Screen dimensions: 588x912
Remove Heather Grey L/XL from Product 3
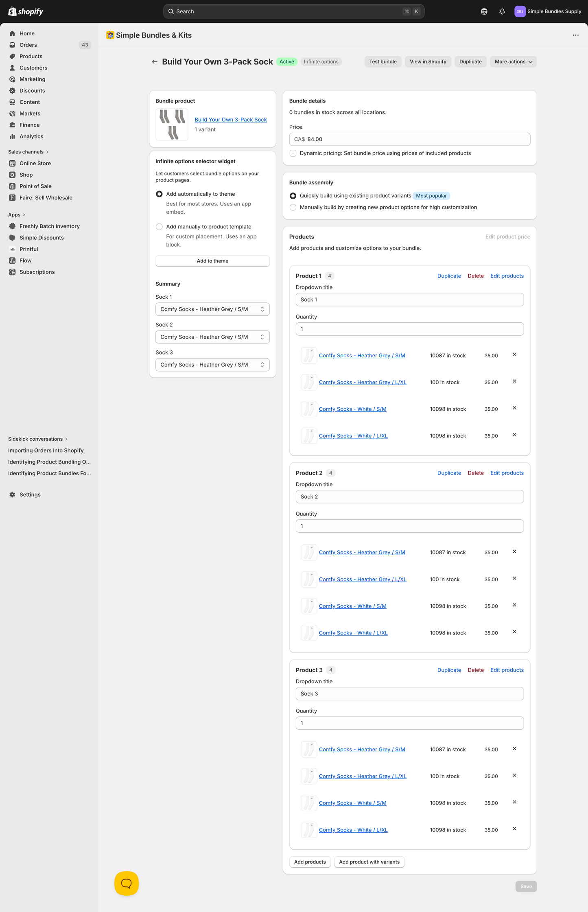[514, 775]
